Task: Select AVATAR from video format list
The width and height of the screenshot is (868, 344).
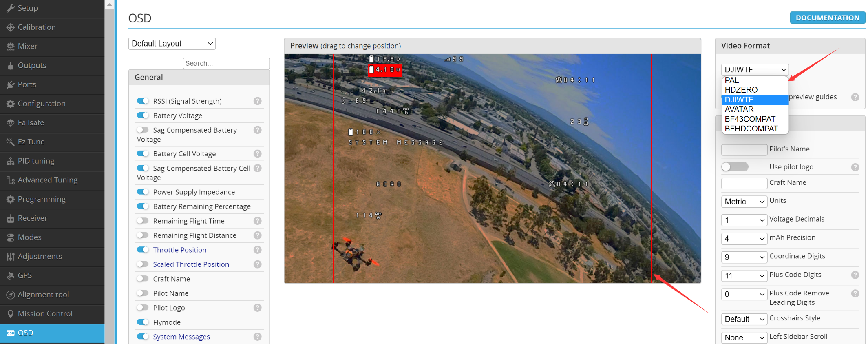Action: pos(739,109)
